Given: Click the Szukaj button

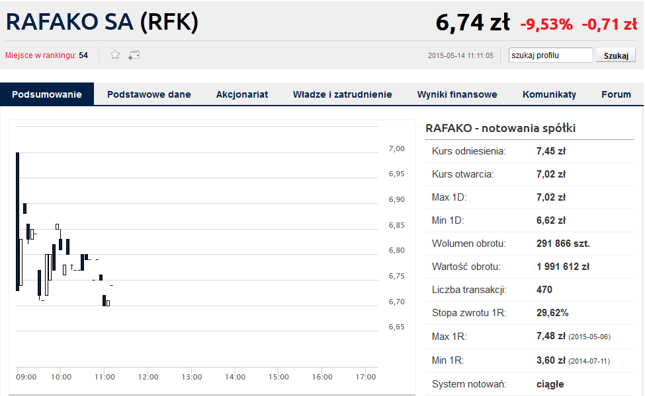Looking at the screenshot, I should pyautogui.click(x=616, y=56).
